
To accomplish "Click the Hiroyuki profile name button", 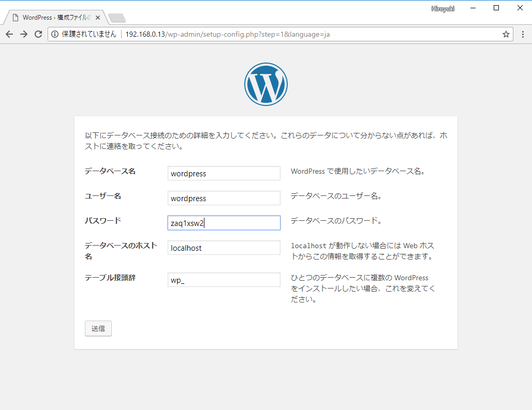I will pyautogui.click(x=443, y=9).
